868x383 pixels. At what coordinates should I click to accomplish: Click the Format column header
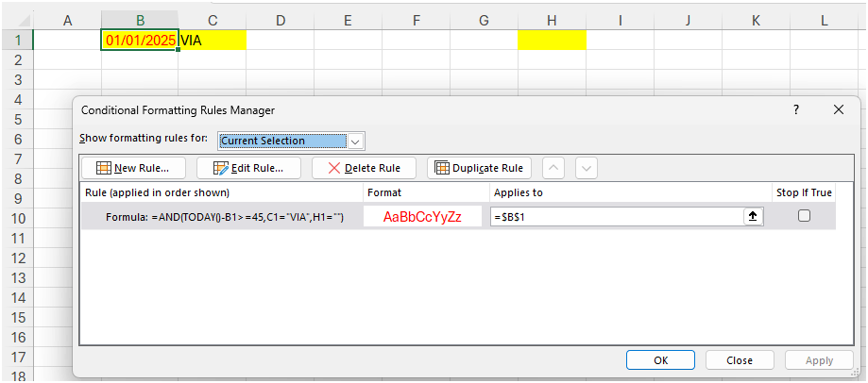point(426,192)
